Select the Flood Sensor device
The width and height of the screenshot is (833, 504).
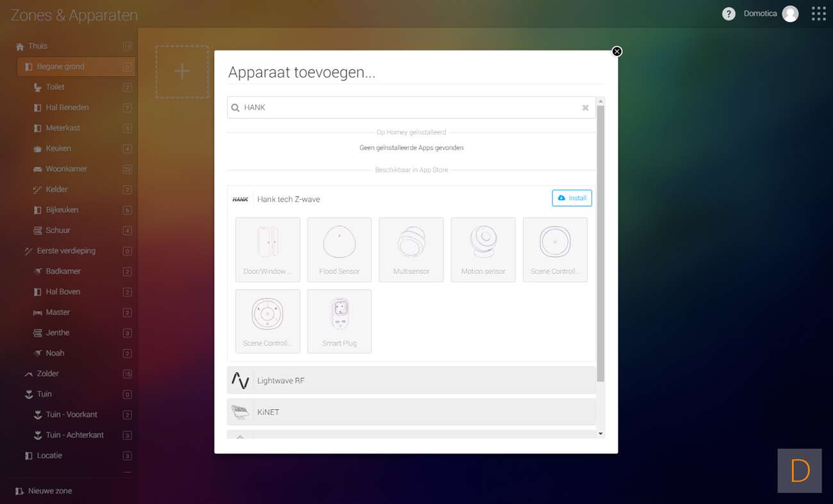click(340, 250)
